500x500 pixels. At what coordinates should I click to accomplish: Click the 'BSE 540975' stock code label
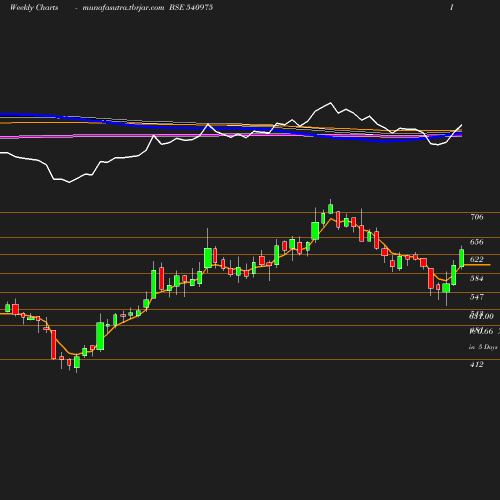coord(191,7)
